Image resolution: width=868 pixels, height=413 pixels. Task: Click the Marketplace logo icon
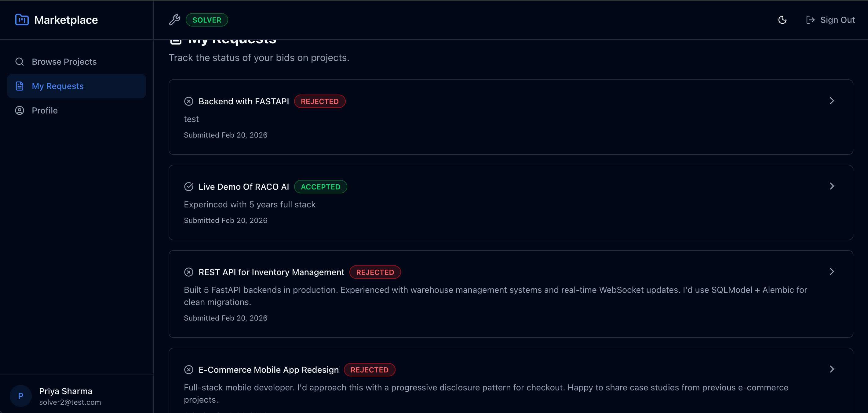coord(22,20)
